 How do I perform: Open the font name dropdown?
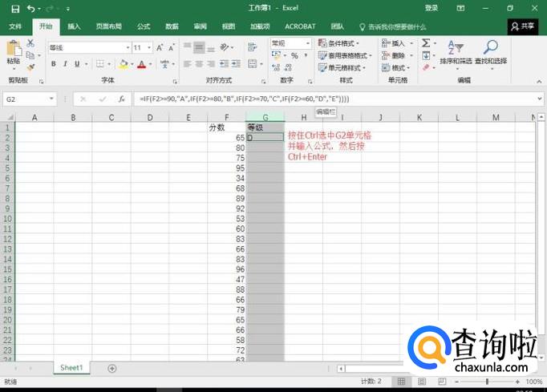click(x=128, y=48)
